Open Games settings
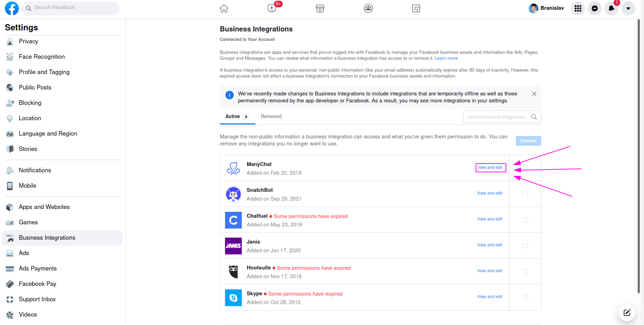Image resolution: width=644 pixels, height=325 pixels. [x=62, y=222]
